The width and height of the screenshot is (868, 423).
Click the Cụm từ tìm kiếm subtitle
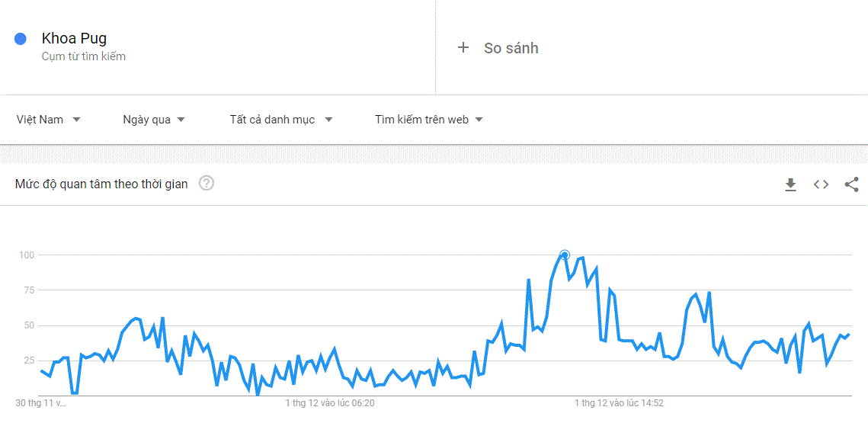tap(84, 56)
